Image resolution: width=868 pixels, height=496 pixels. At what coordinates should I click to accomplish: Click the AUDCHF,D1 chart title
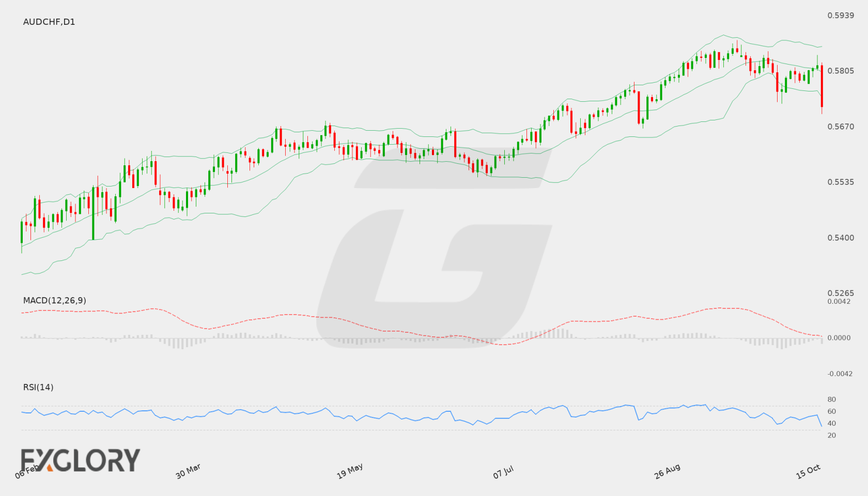pyautogui.click(x=49, y=22)
